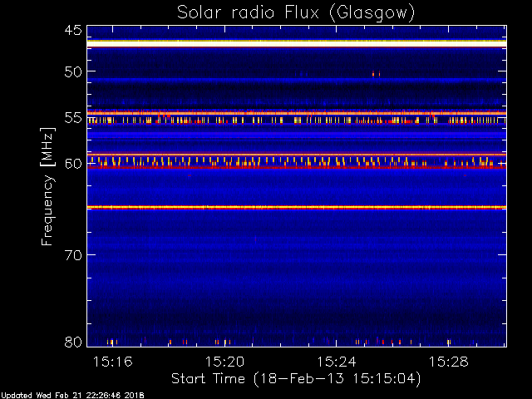Click the 80 frequency tick label

[x=73, y=342]
